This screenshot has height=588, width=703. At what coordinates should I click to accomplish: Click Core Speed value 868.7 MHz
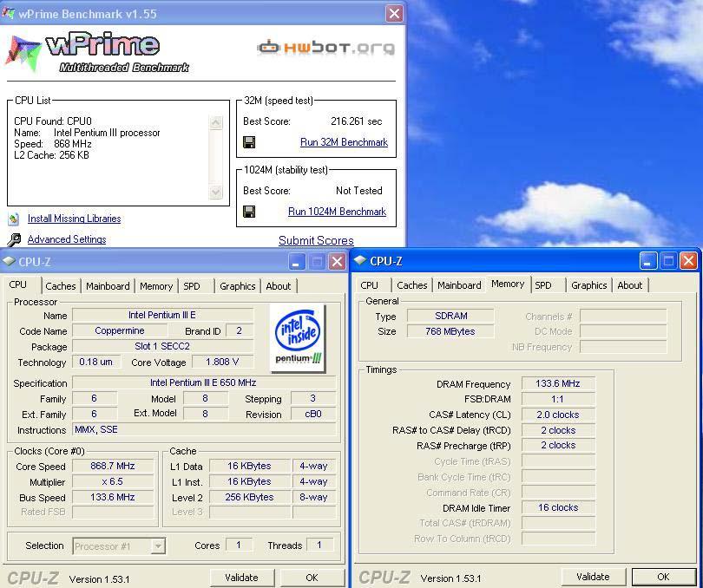pyautogui.click(x=113, y=466)
